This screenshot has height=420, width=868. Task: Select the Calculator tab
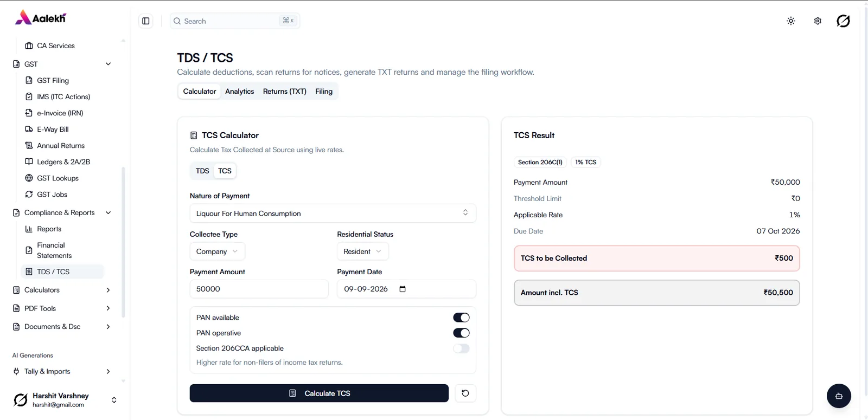click(200, 91)
